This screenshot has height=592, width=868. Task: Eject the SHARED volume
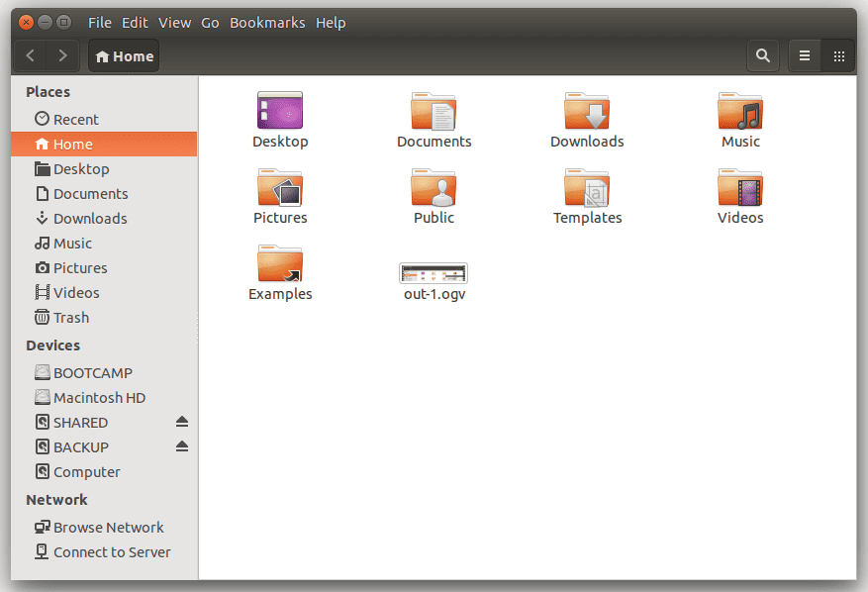(182, 422)
